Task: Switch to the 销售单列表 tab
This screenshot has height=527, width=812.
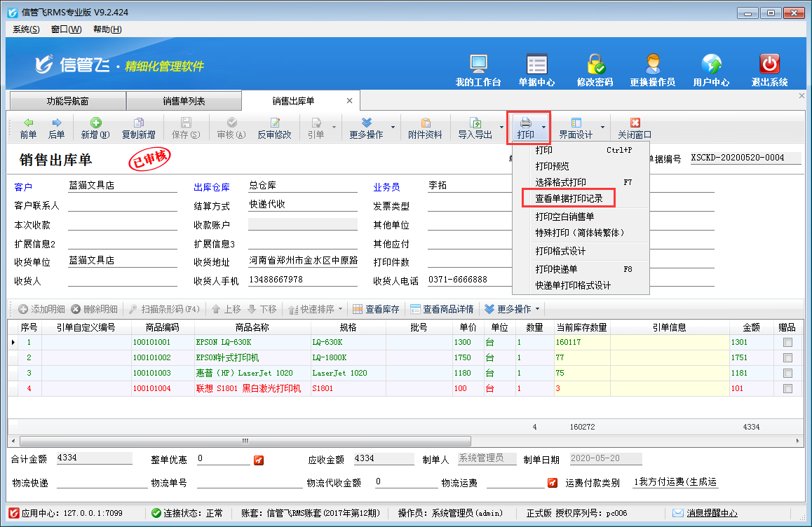Action: [x=184, y=101]
